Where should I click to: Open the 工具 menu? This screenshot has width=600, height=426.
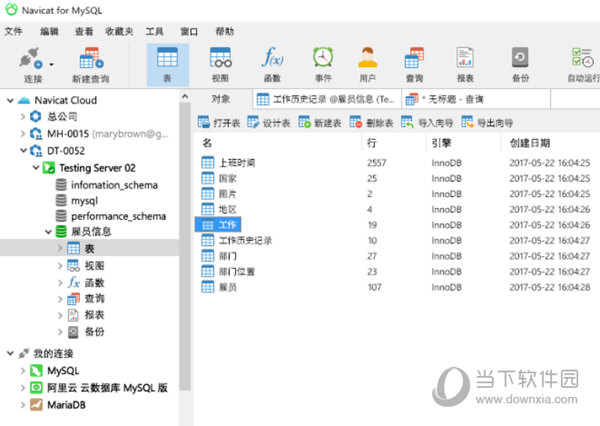pyautogui.click(x=154, y=31)
